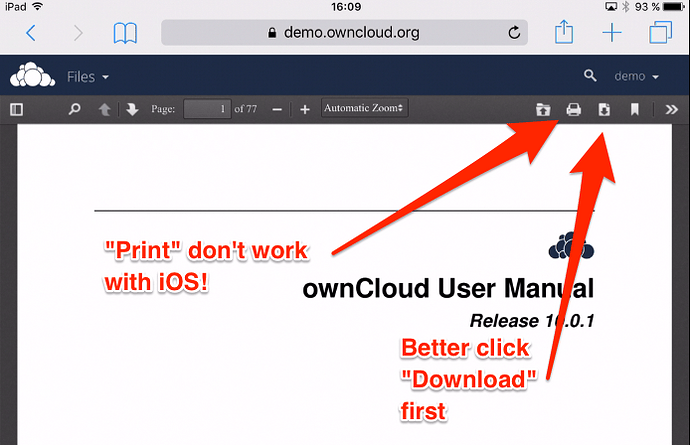Tap the Bluetooth status icon
Viewport: 690px width, 445px height.
[x=625, y=7]
